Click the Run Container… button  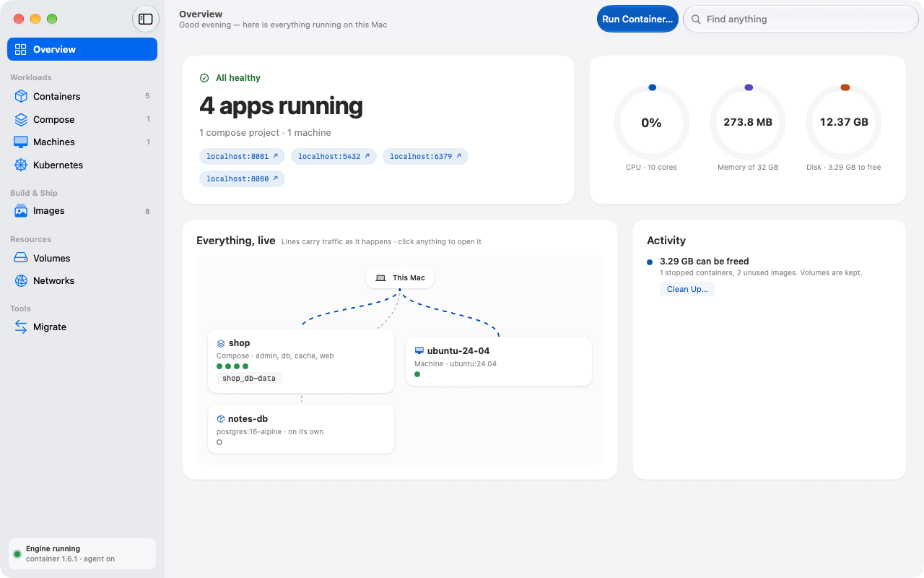pos(637,19)
